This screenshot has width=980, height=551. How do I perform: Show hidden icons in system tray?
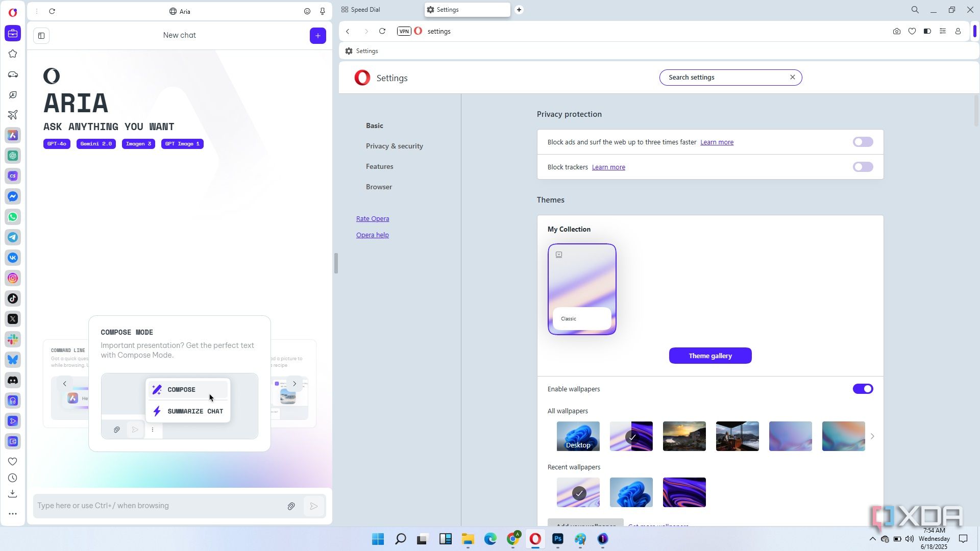pos(872,539)
